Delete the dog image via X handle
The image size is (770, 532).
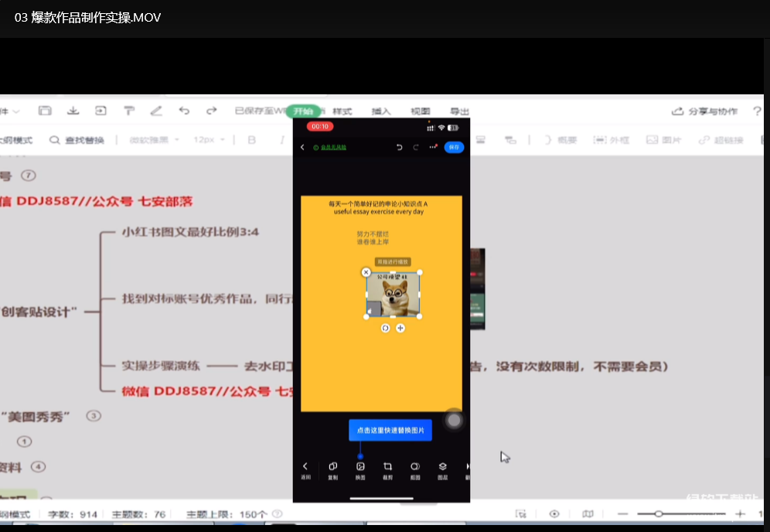coord(366,272)
